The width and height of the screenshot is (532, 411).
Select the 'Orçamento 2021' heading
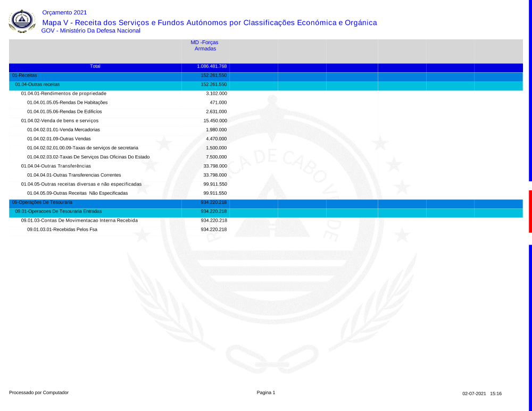[x=64, y=12]
